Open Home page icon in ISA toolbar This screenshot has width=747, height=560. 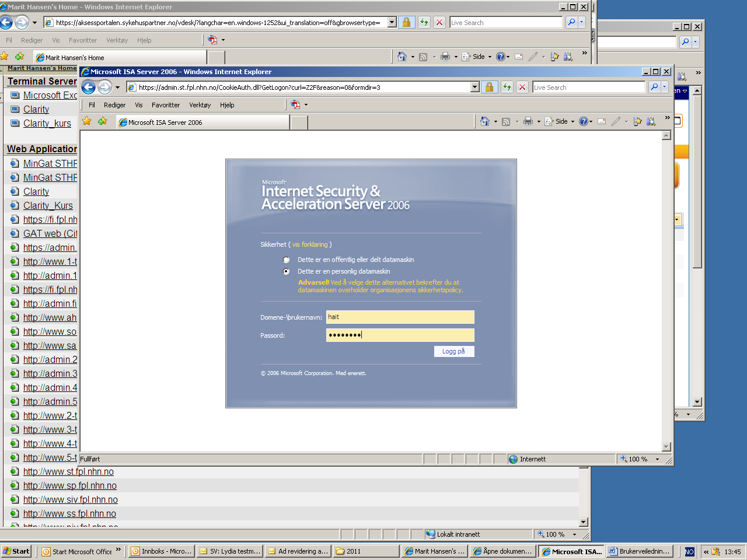pyautogui.click(x=484, y=121)
